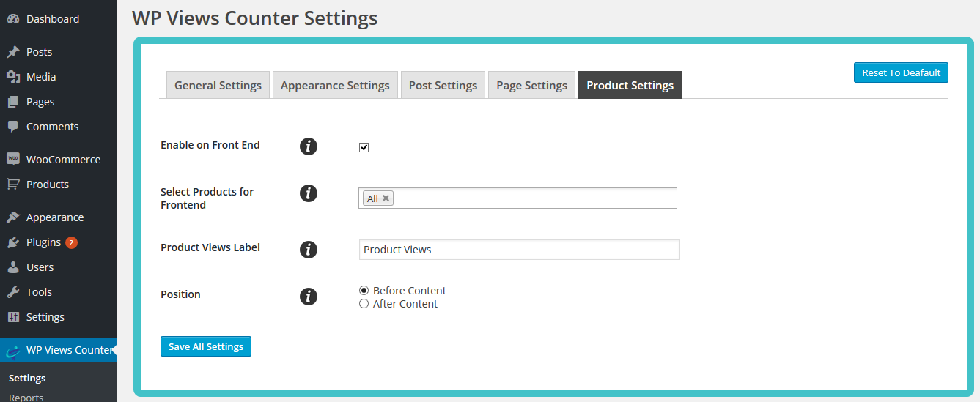The width and height of the screenshot is (980, 402).
Task: Click into the Product Views Label text field
Action: point(519,250)
